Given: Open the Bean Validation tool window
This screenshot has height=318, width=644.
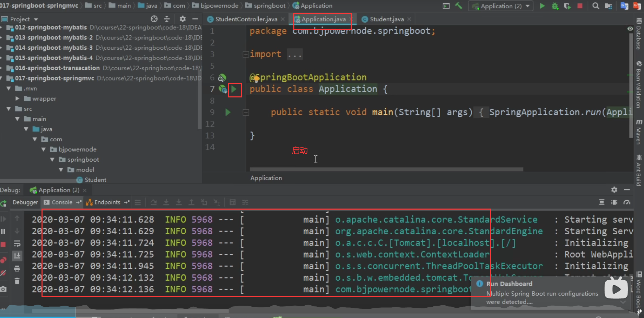Looking at the screenshot, I should (639, 84).
